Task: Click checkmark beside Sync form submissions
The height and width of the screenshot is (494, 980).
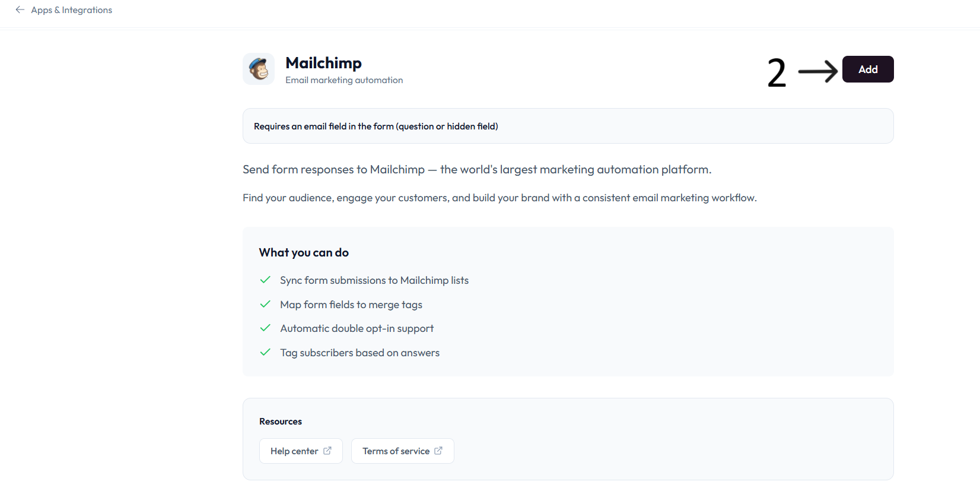Action: tap(265, 280)
